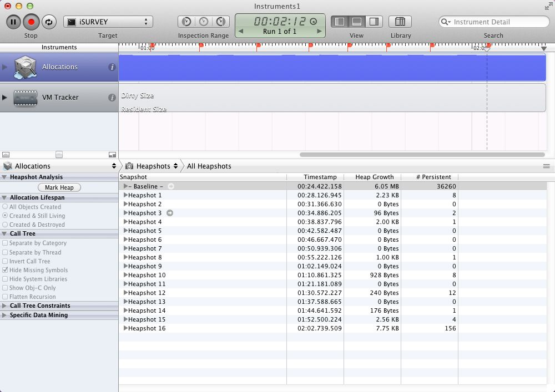
Task: Click the mini window icon below instruments
Action: click(112, 155)
